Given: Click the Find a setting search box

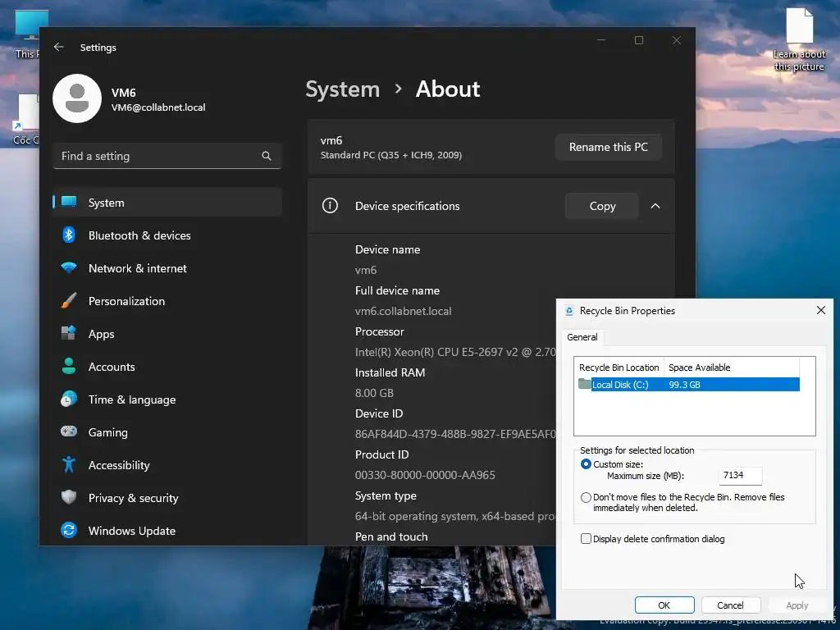Looking at the screenshot, I should [167, 156].
